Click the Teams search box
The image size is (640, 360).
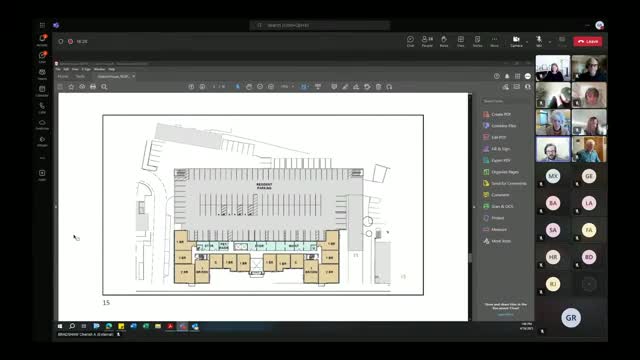(x=320, y=25)
